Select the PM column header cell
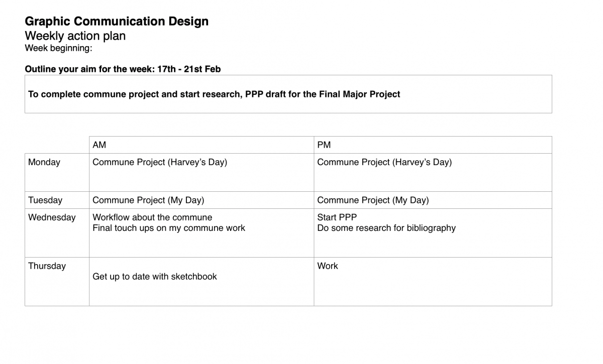This screenshot has width=603, height=364. coord(432,145)
